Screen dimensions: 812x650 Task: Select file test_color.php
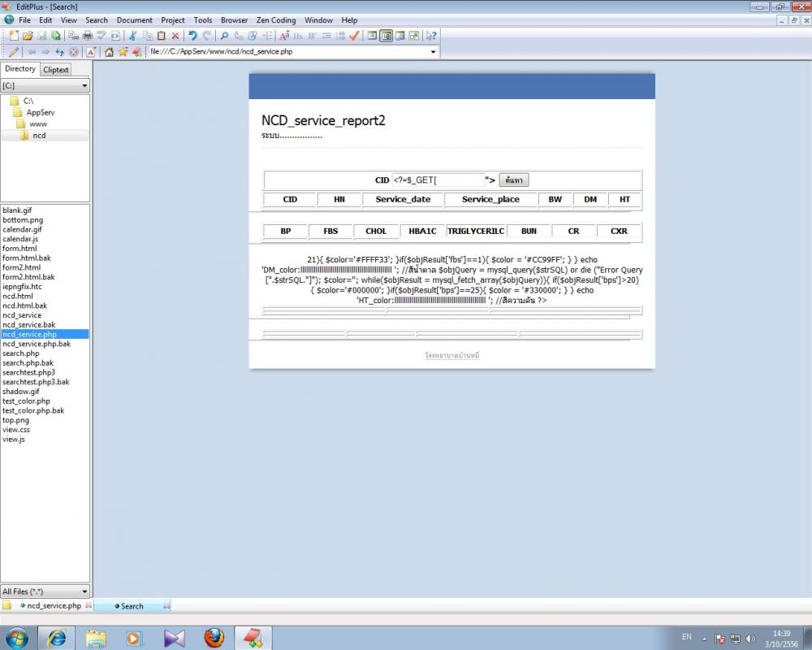26,401
